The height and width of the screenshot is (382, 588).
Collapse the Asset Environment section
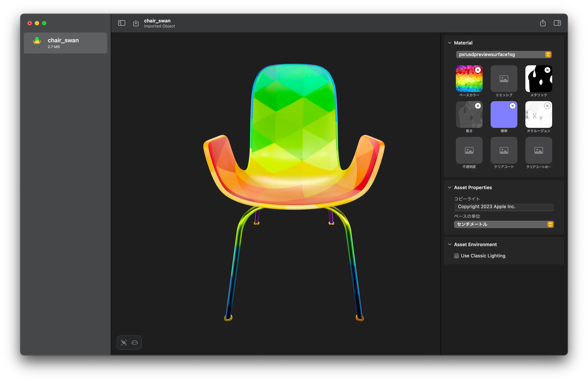[x=449, y=244]
